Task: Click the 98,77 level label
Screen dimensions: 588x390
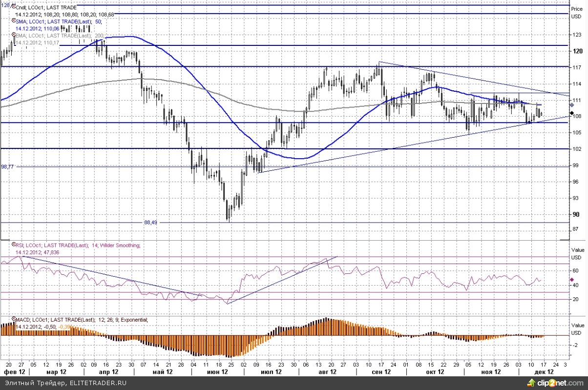Action: (7, 166)
